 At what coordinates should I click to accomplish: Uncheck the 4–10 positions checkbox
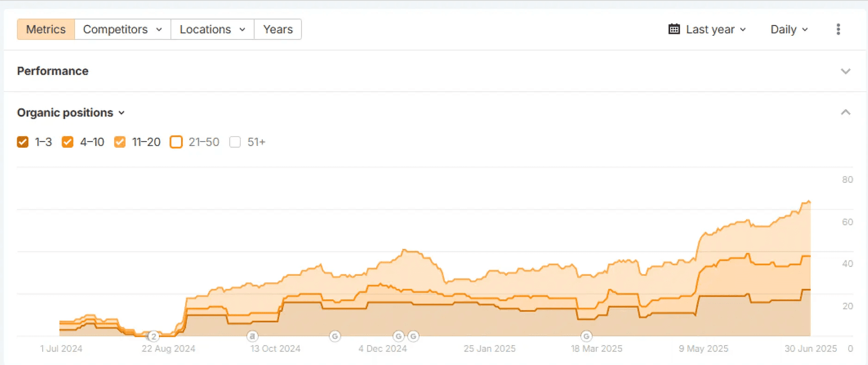point(68,142)
